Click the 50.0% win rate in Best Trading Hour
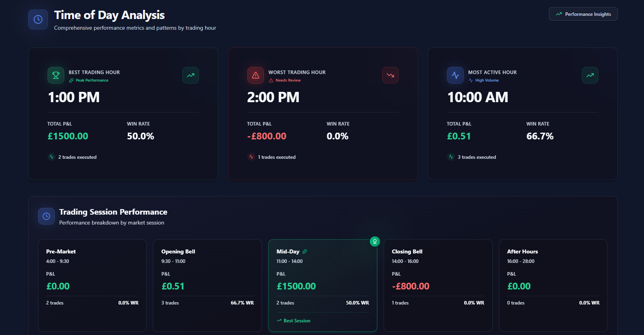This screenshot has height=335, width=644. point(141,136)
